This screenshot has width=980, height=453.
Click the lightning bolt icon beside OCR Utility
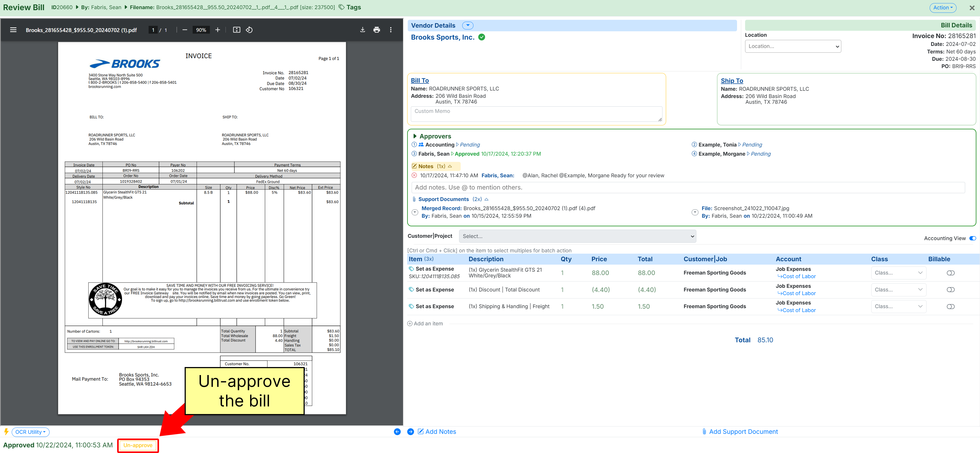click(x=6, y=432)
